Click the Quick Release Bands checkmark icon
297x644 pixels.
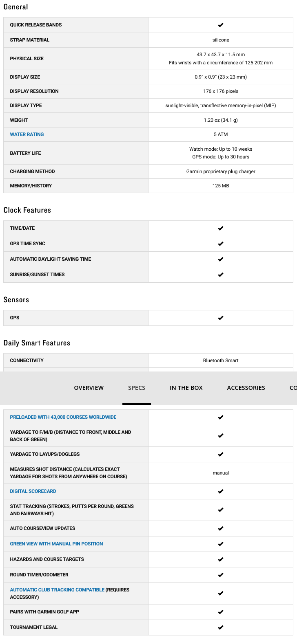coord(221,25)
